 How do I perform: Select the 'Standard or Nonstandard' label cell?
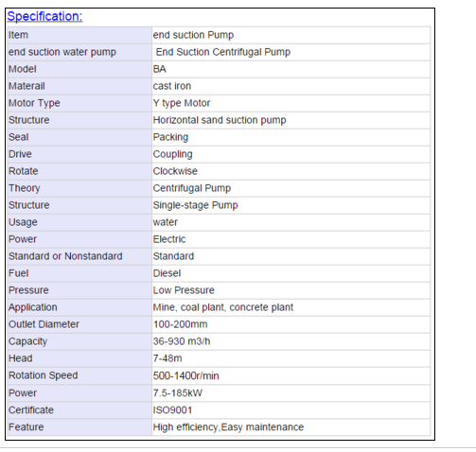click(x=79, y=256)
